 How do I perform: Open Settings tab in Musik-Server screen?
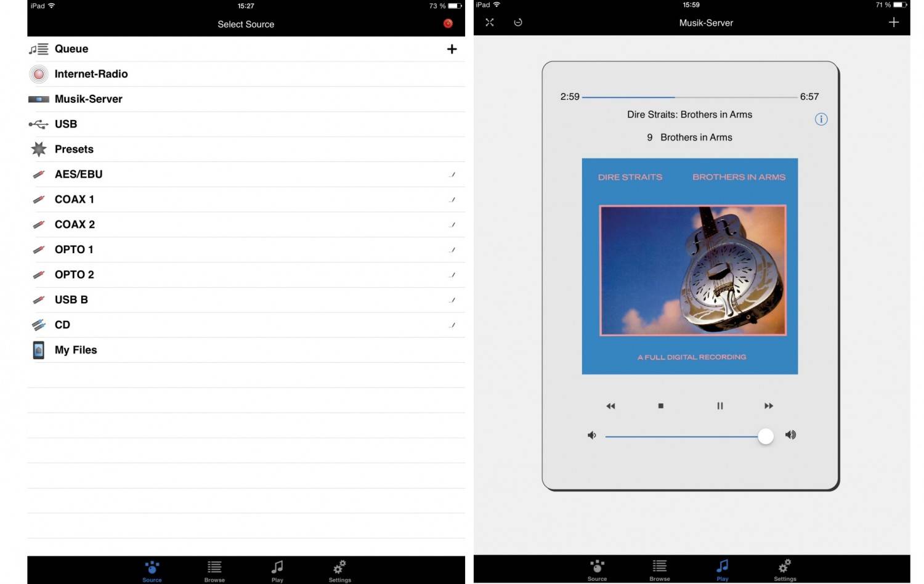tap(785, 570)
